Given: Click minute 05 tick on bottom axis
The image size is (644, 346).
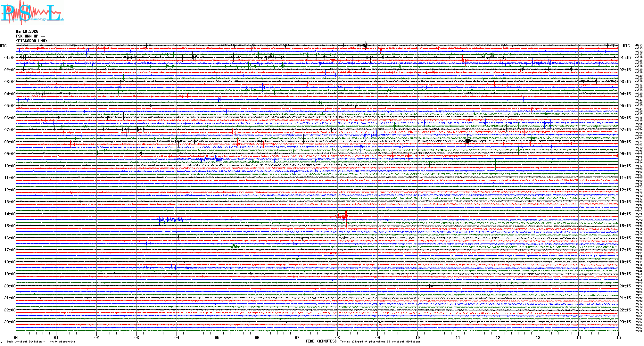Looking at the screenshot, I should click(x=217, y=337).
